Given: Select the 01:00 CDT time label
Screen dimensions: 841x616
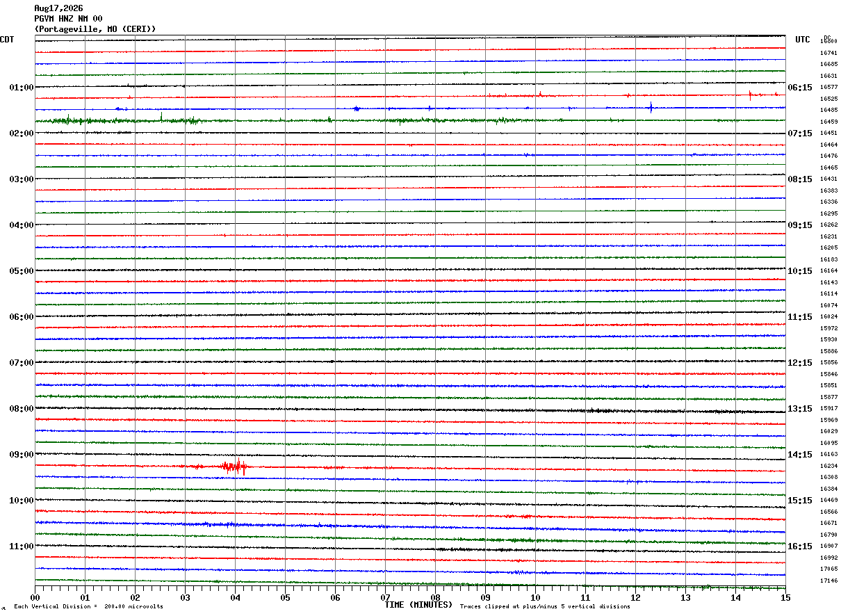Looking at the screenshot, I should [21, 88].
